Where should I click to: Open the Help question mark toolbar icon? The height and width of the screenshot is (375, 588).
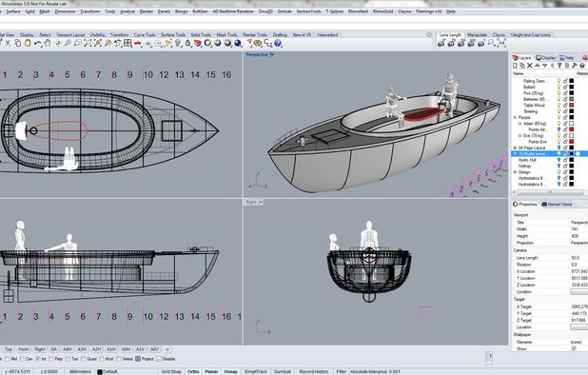click(x=278, y=44)
